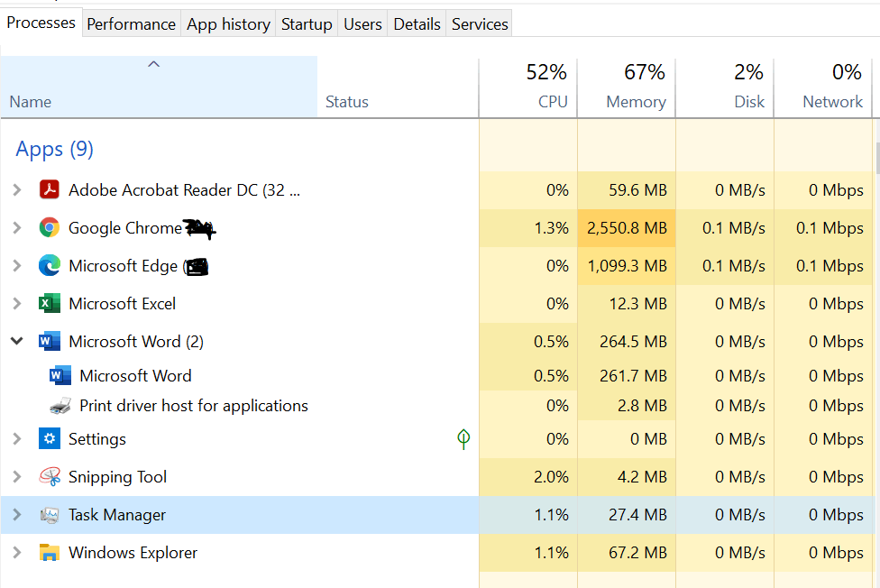Switch to the Performance tab
880x588 pixels.
(x=132, y=24)
